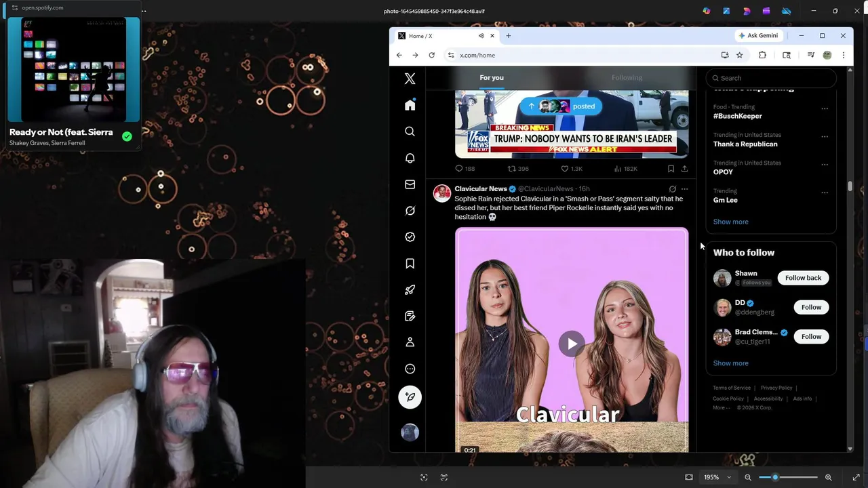Click the X Search input field
Image resolution: width=868 pixels, height=488 pixels.
pyautogui.click(x=771, y=78)
